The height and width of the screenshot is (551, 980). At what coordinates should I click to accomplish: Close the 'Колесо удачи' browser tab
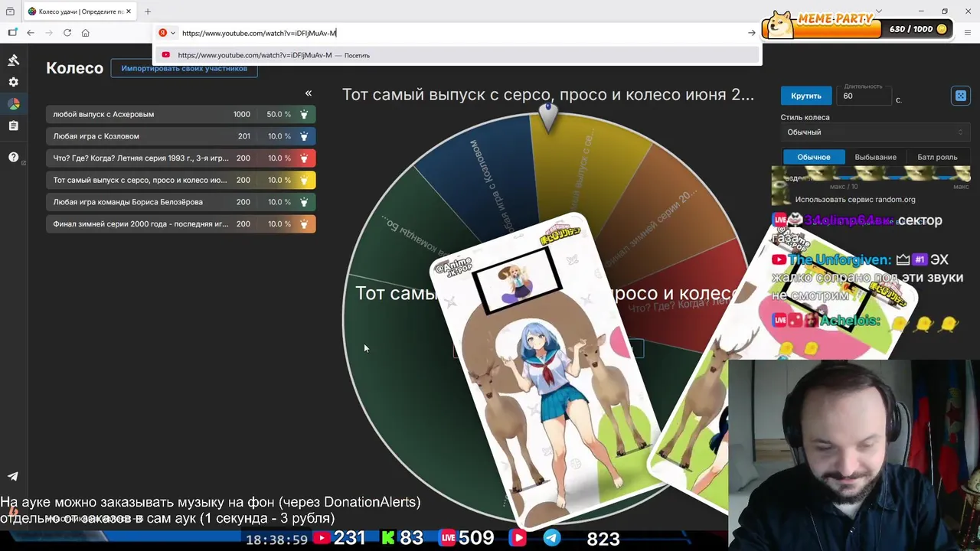pyautogui.click(x=129, y=11)
